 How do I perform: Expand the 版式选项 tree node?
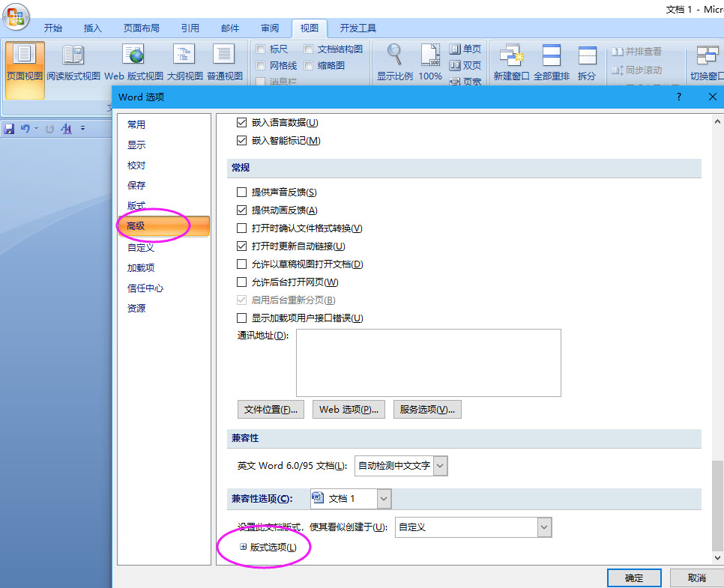tap(243, 548)
